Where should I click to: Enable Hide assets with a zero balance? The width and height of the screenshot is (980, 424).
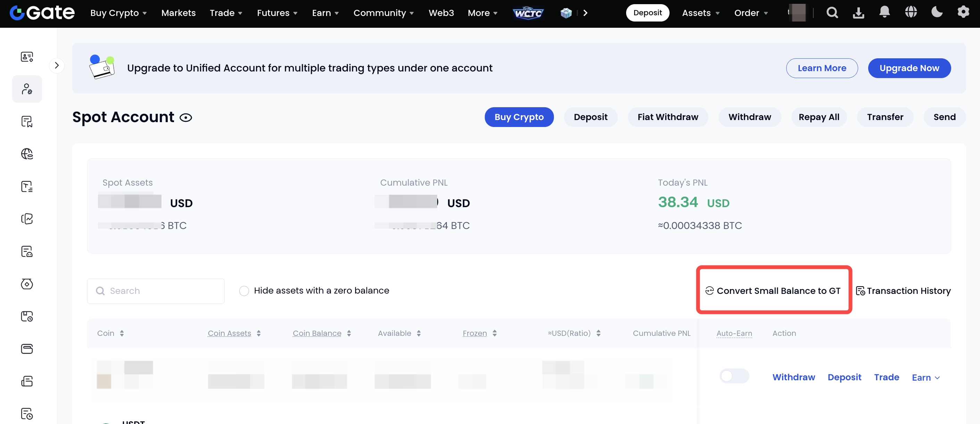click(x=244, y=291)
